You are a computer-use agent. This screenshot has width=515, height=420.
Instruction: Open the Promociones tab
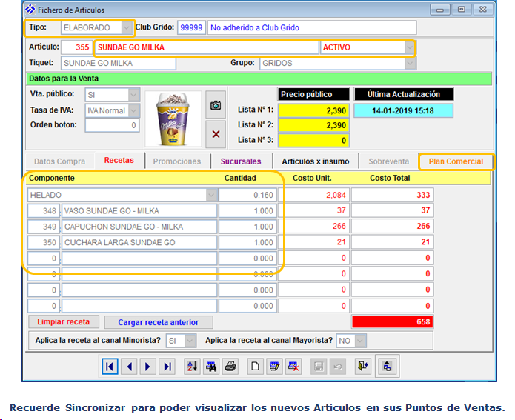[x=177, y=161]
